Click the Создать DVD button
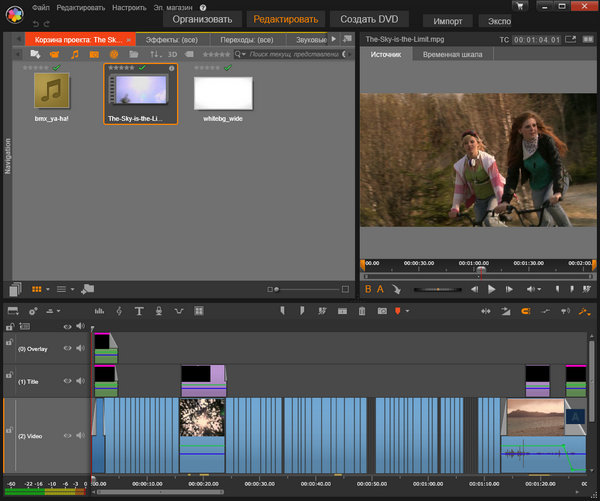This screenshot has height=501, width=600. click(369, 19)
